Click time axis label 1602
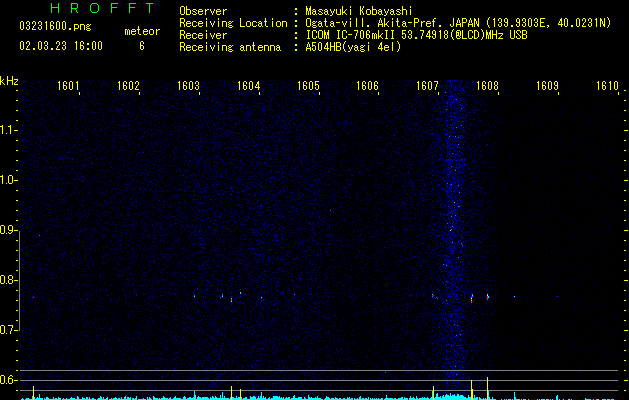Viewport: 629px width, 400px height. coord(128,86)
